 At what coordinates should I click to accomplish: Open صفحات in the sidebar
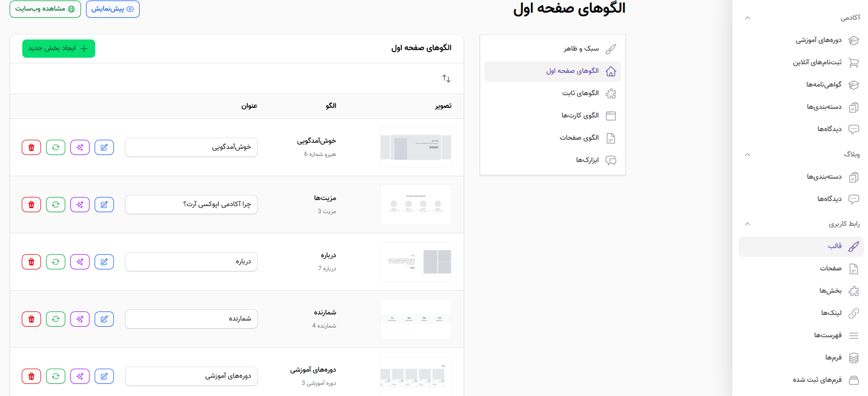tap(801, 269)
